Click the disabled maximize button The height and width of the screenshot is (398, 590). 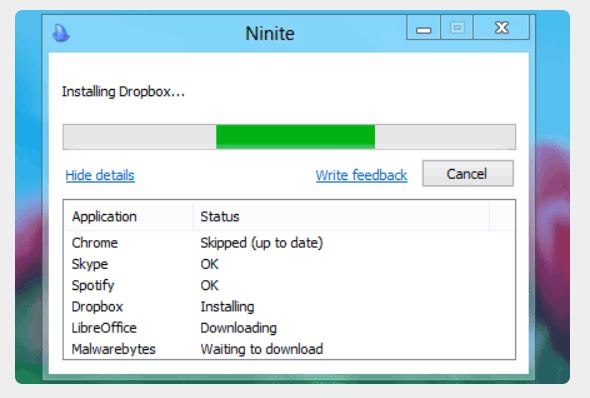(x=457, y=27)
